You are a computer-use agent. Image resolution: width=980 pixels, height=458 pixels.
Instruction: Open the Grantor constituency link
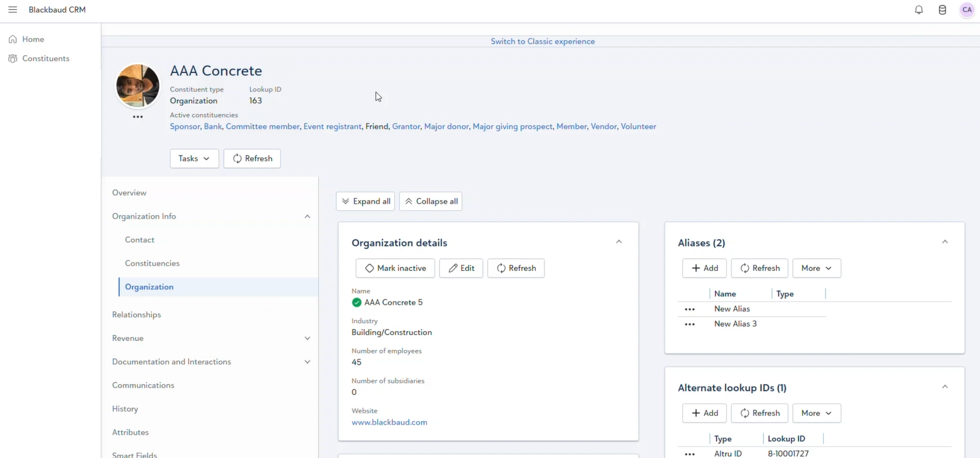(406, 127)
